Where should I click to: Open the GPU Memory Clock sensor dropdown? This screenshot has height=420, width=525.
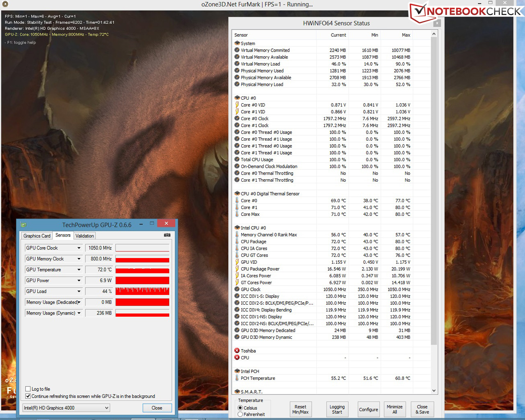[x=79, y=259]
